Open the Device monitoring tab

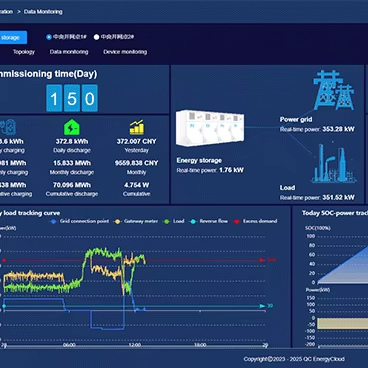click(125, 52)
